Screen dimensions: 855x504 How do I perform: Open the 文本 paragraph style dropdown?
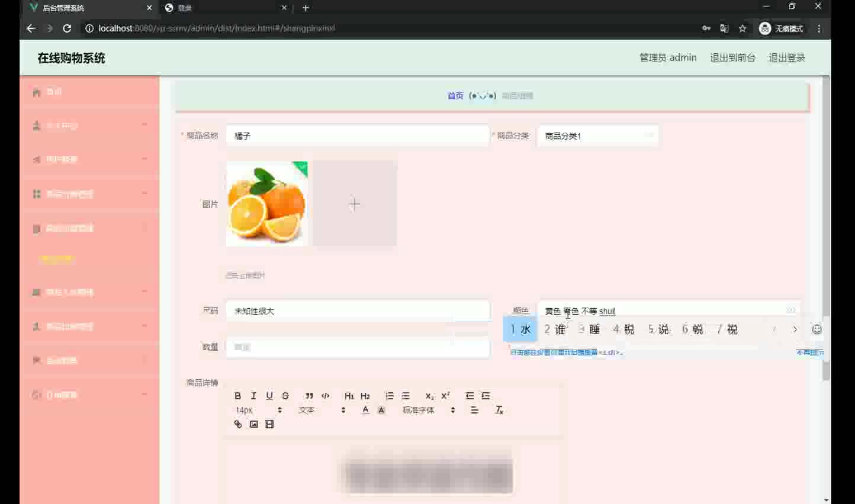tap(322, 410)
